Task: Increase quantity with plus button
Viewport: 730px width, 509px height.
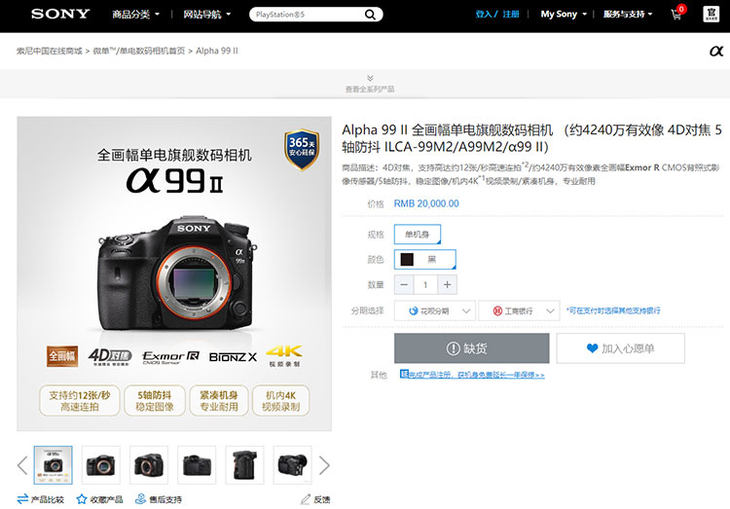Action: (x=446, y=285)
